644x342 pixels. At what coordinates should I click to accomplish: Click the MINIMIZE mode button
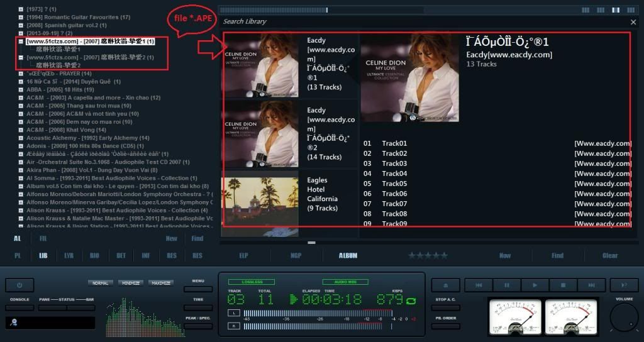click(x=131, y=283)
